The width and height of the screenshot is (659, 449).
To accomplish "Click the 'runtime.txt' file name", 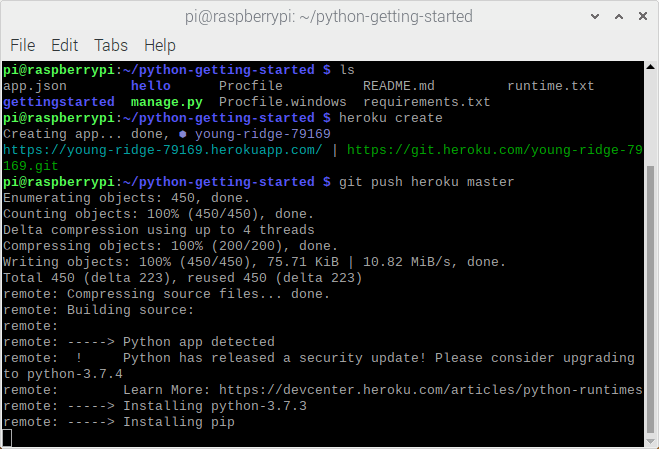I will (551, 86).
